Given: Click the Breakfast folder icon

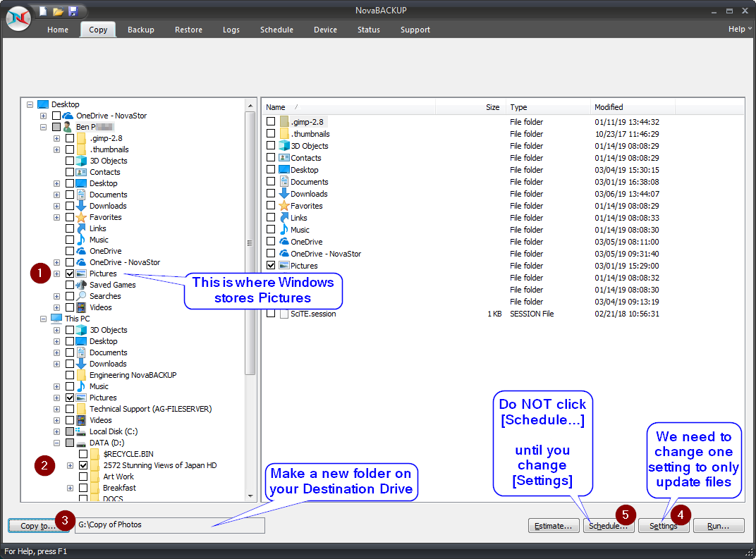Looking at the screenshot, I should tap(95, 488).
